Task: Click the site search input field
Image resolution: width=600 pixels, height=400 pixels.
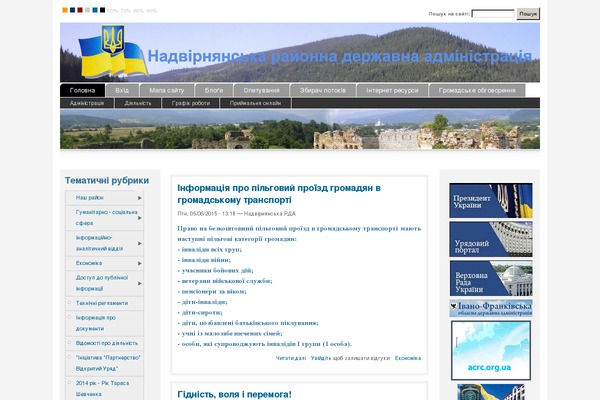Action: (x=493, y=14)
